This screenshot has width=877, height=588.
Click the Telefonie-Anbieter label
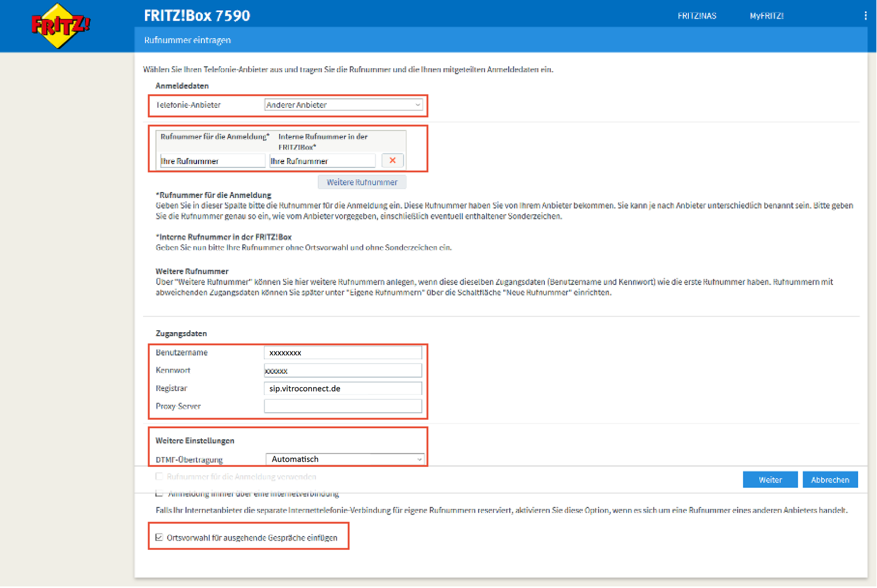click(x=188, y=105)
